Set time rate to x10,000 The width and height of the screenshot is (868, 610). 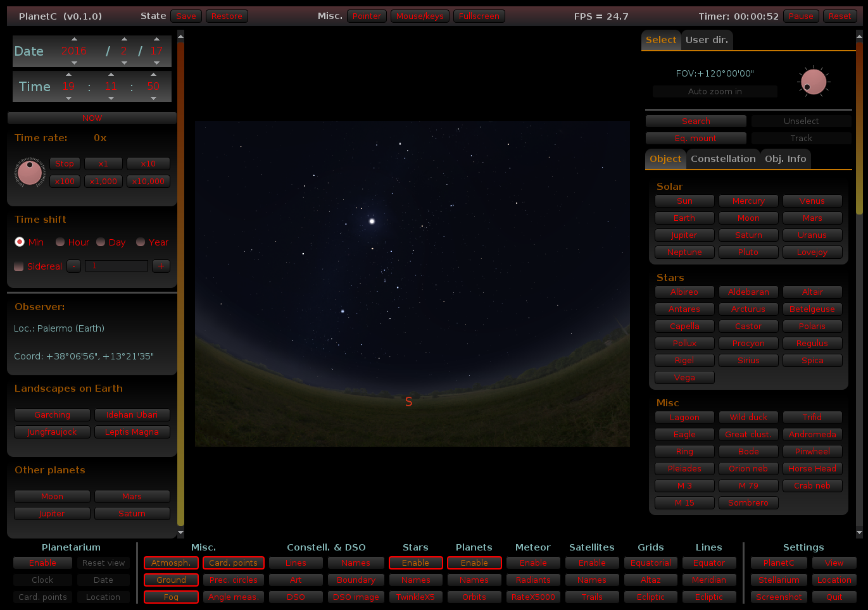click(148, 182)
